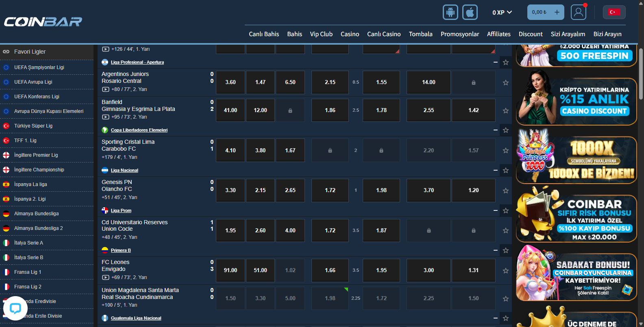The image size is (644, 327).
Task: Open the Canlı Bahis menu
Action: pyautogui.click(x=264, y=34)
